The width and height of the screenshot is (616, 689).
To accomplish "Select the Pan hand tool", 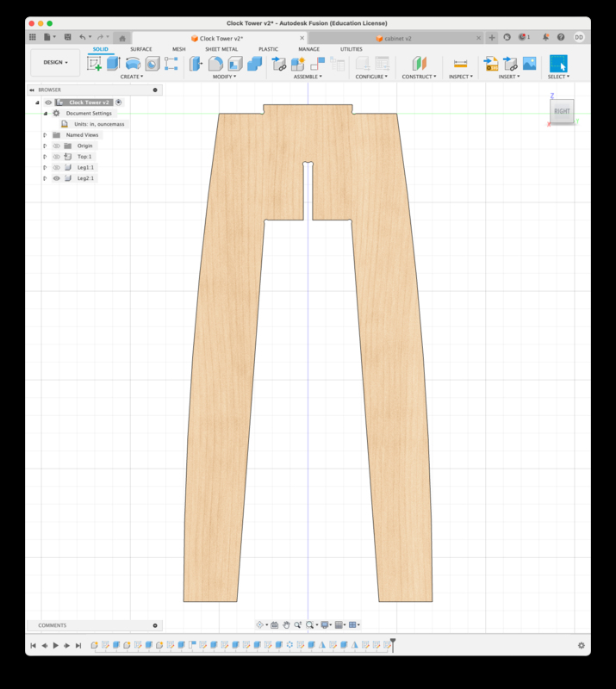I will coord(286,625).
